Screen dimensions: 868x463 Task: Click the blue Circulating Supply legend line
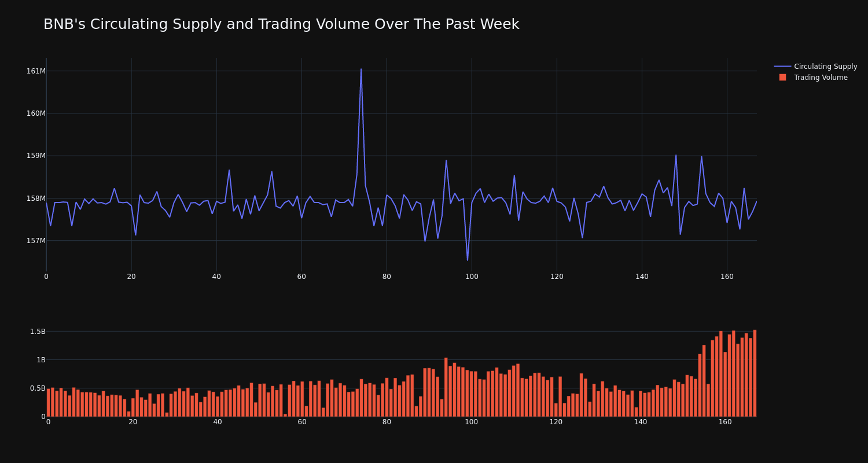(x=782, y=67)
